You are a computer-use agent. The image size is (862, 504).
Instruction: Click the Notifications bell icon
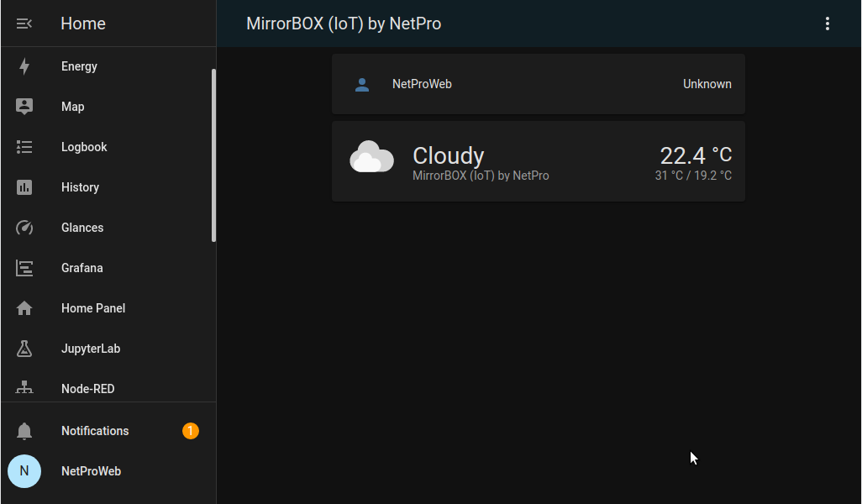pos(24,431)
